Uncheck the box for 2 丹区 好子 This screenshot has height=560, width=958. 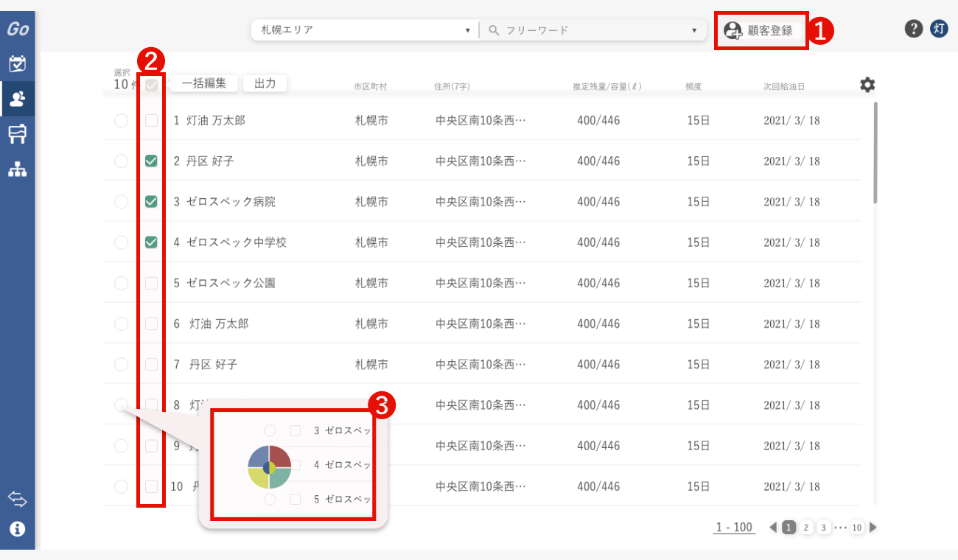(x=151, y=161)
